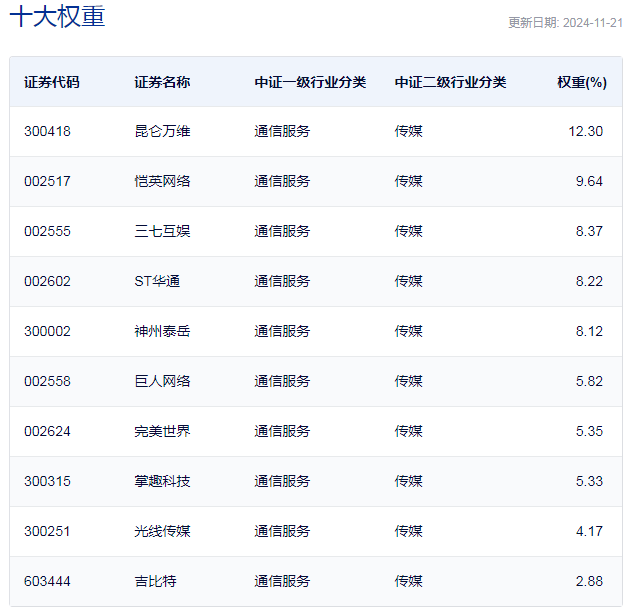This screenshot has width=627, height=616.
Task: Click the 十大权重 section heading
Action: tap(57, 17)
